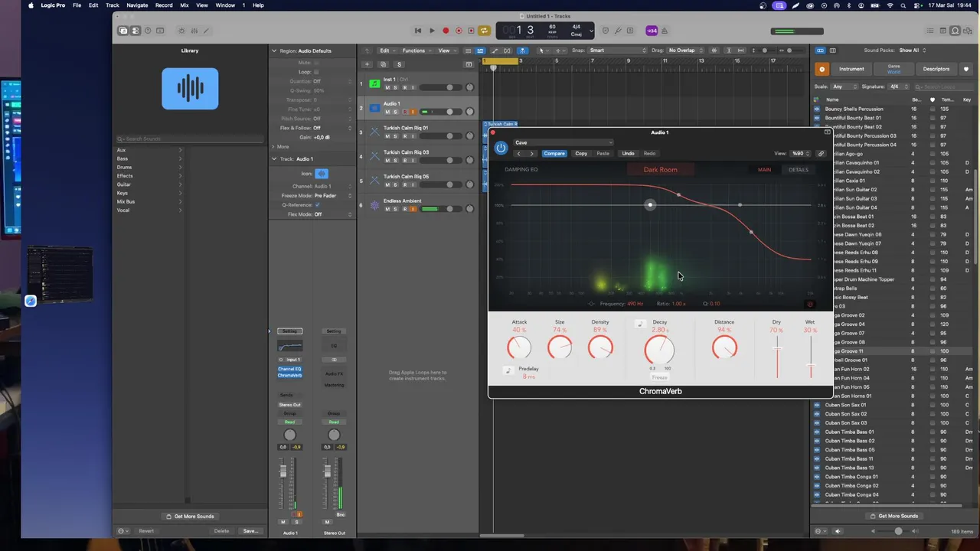Click the blue track Icon in inspector
The width and height of the screenshot is (980, 551).
tap(322, 174)
